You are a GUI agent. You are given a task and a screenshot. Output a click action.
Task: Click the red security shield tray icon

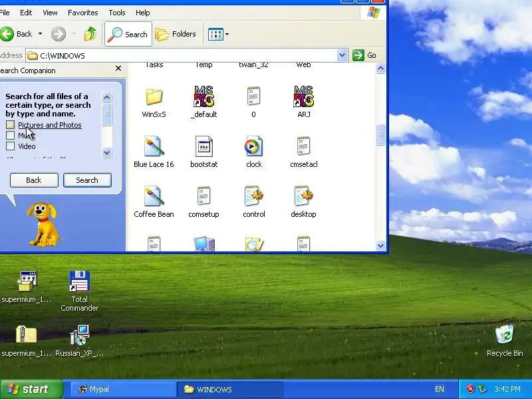470,389
